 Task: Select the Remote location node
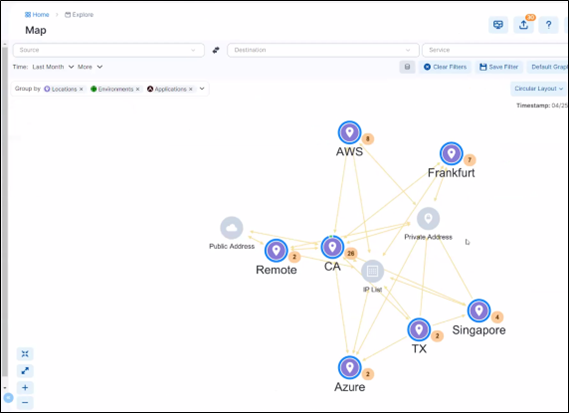[276, 250]
